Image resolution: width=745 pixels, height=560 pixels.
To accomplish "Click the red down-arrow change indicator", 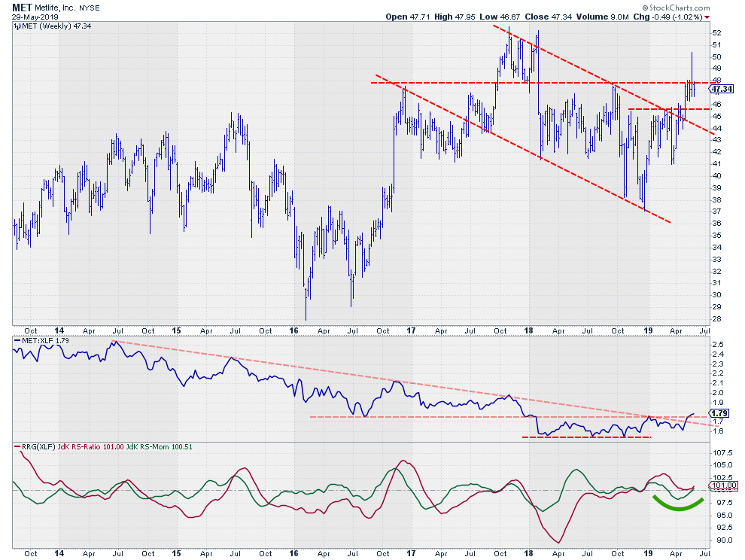I will 707,17.
